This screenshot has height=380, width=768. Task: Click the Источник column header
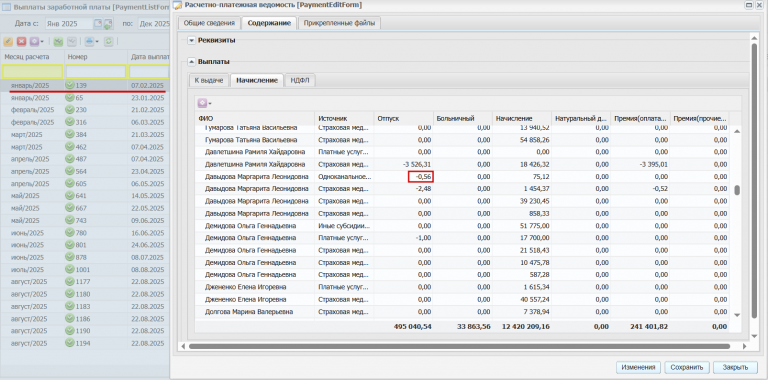pos(344,119)
